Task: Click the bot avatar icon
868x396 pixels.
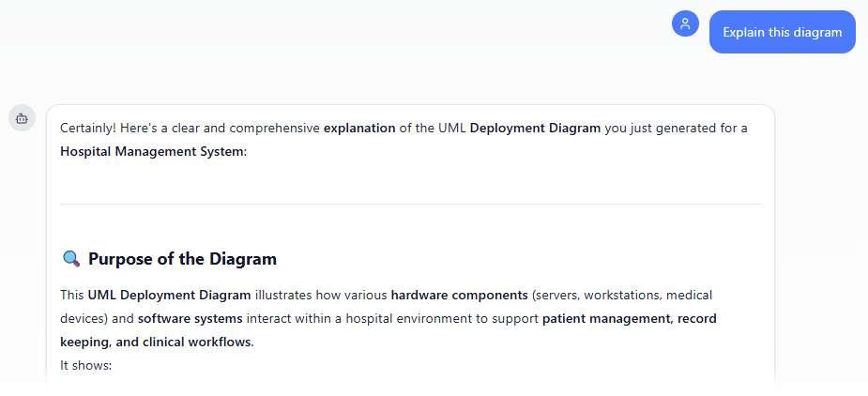Action: (x=22, y=118)
